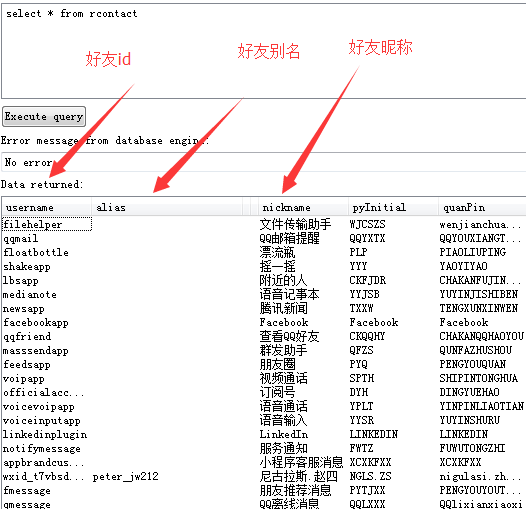Select the 'filehelper' username cell
This screenshot has height=509, width=526.
(47, 224)
